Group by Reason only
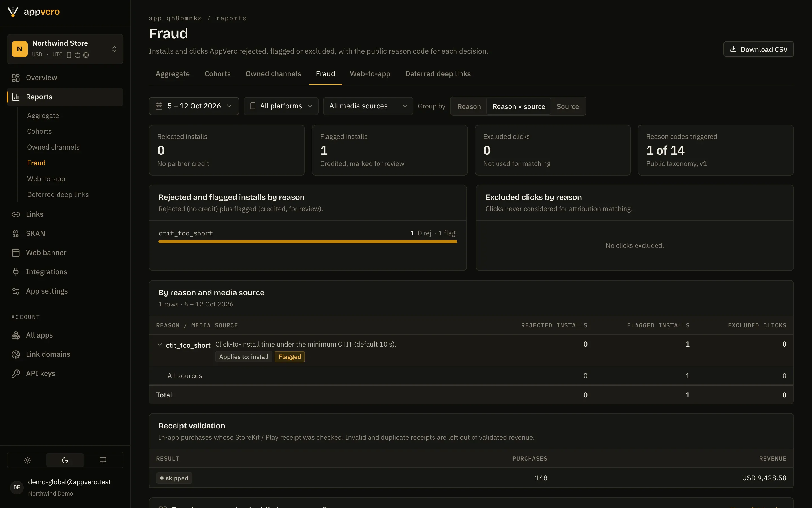This screenshot has height=508, width=812. pos(469,106)
